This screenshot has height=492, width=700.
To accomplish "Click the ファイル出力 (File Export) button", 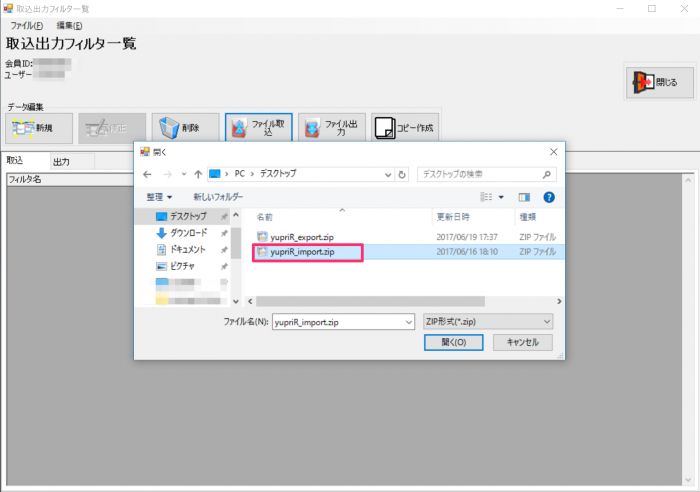I will pyautogui.click(x=331, y=127).
